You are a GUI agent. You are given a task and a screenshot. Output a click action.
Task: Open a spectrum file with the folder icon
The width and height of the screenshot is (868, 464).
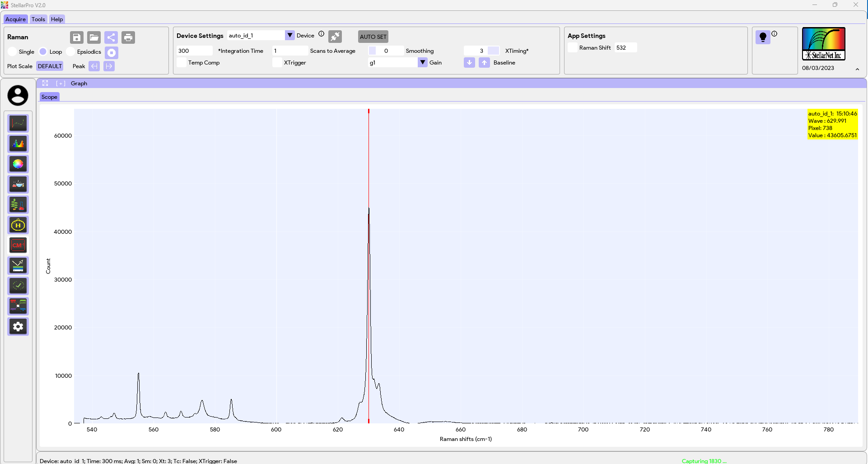(93, 37)
